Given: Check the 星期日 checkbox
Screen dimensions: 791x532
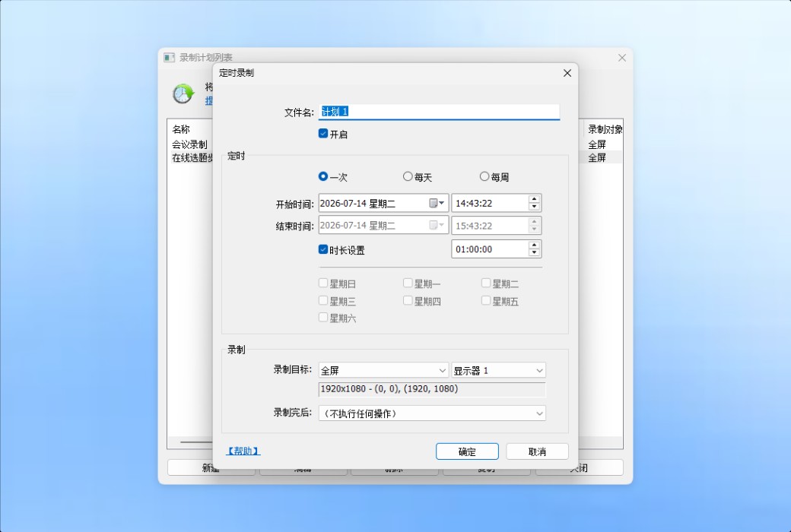Looking at the screenshot, I should (323, 283).
